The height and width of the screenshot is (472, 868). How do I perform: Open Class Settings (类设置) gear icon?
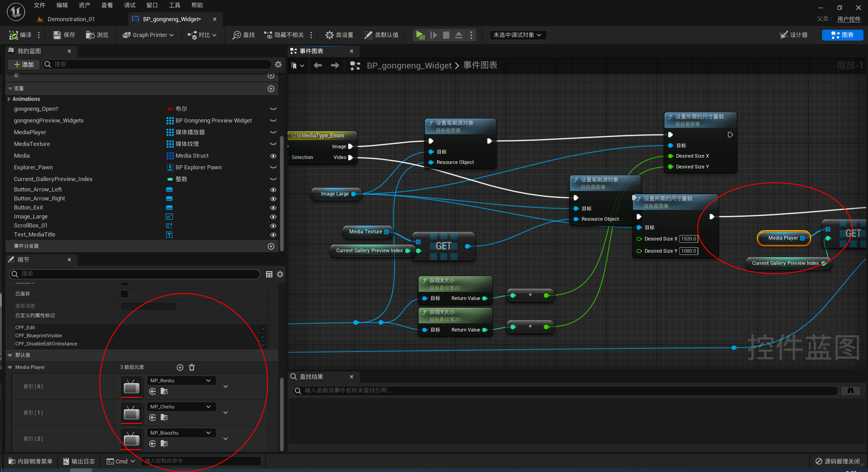click(330, 35)
